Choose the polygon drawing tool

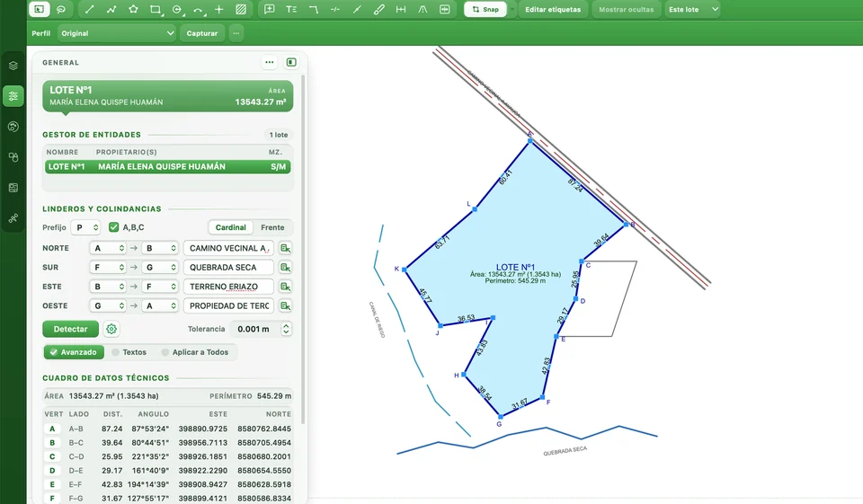point(133,9)
